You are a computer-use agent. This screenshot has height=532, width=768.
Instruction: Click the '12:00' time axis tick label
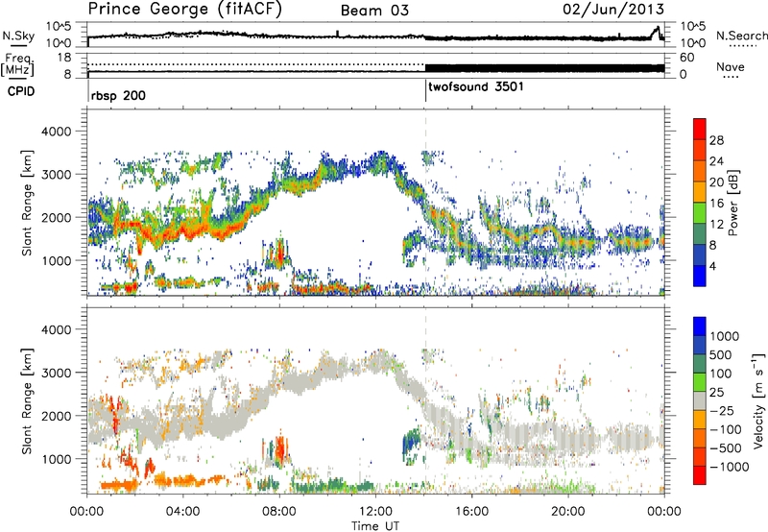375,512
